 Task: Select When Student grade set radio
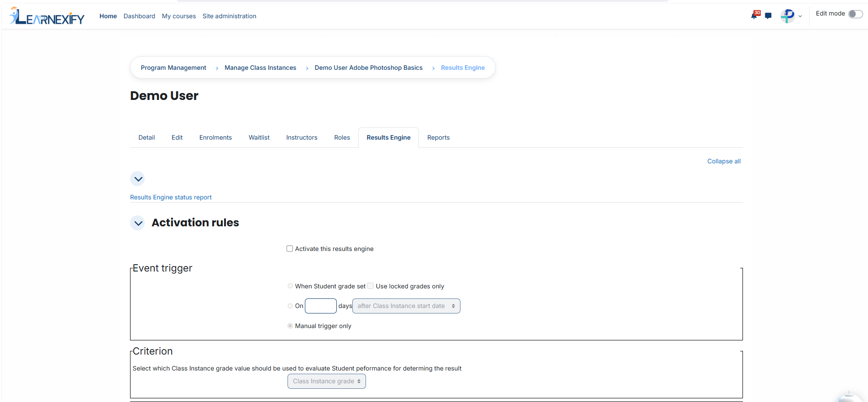click(x=290, y=286)
